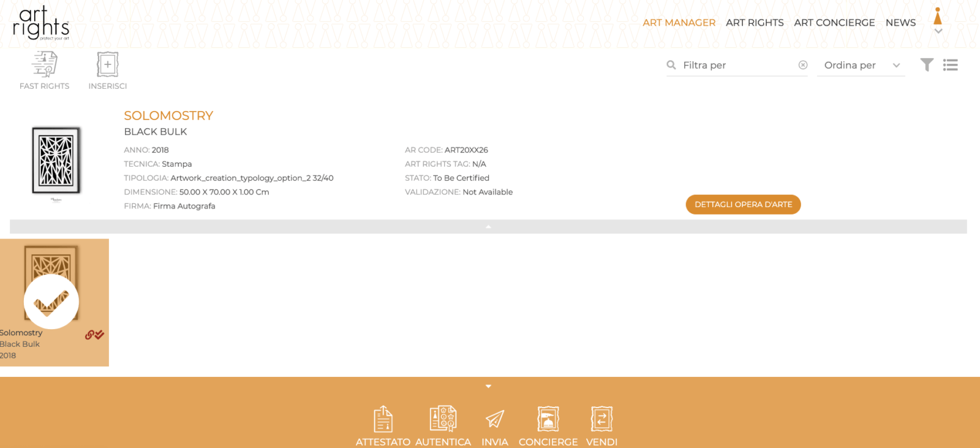The image size is (980, 448).
Task: Collapse the bottom orange action bar
Action: [x=488, y=387]
